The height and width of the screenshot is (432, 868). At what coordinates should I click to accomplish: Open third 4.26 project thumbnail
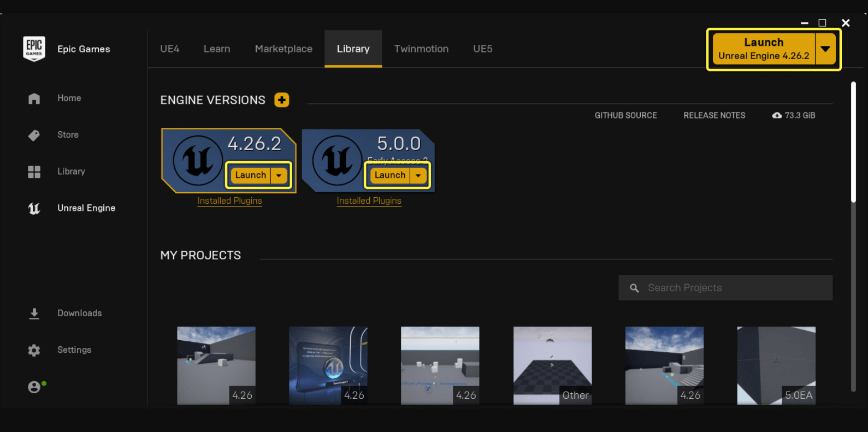[x=440, y=365]
